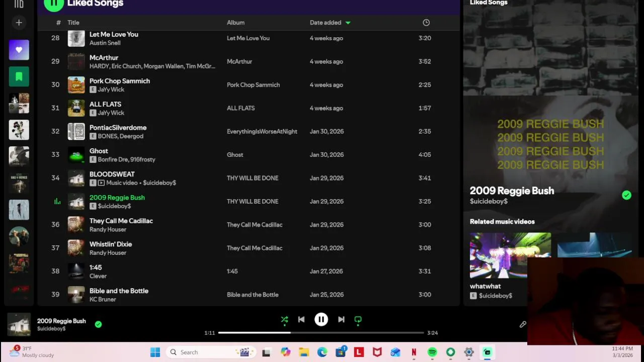Toggle shuffle mode off
644x362 pixels.
[x=284, y=319]
